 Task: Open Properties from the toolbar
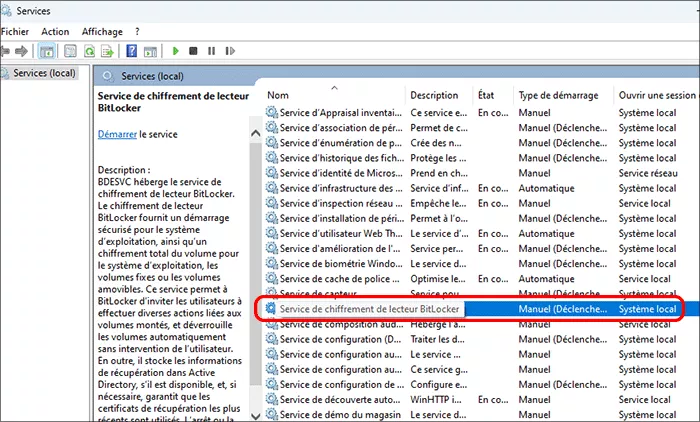tap(70, 51)
